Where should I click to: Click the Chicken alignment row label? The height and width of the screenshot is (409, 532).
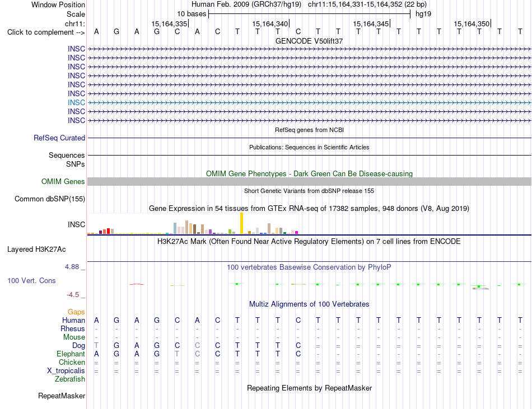tap(72, 362)
